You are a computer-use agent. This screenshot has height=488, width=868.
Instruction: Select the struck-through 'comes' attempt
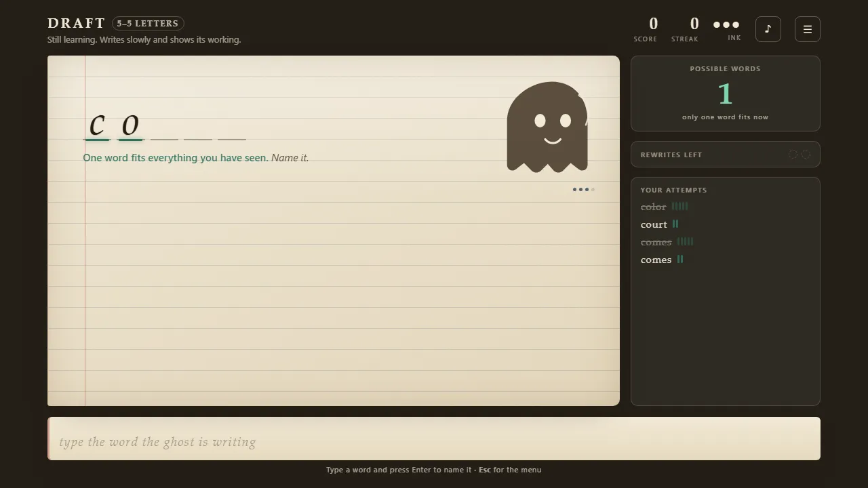tap(656, 242)
